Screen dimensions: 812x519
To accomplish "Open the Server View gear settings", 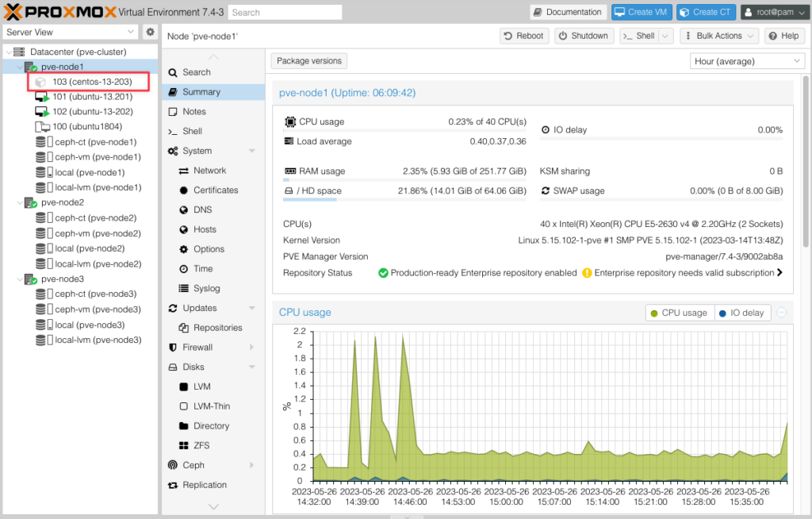I will tap(150, 33).
